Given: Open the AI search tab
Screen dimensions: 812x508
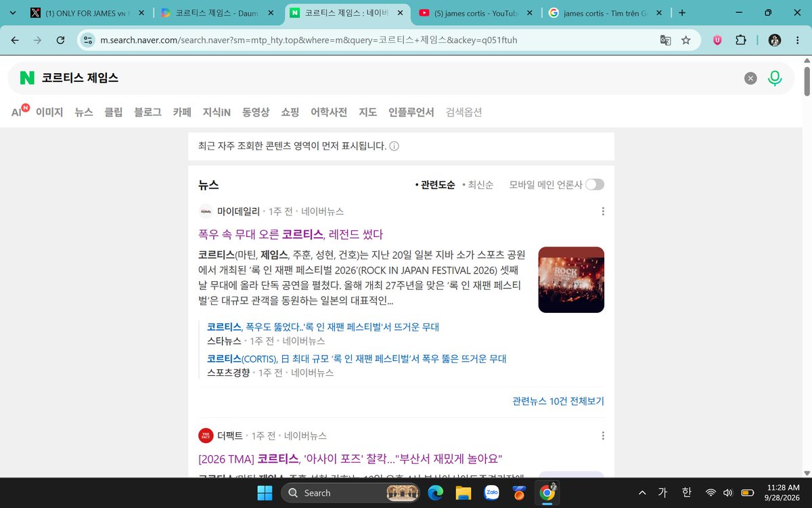Looking at the screenshot, I should coord(19,112).
